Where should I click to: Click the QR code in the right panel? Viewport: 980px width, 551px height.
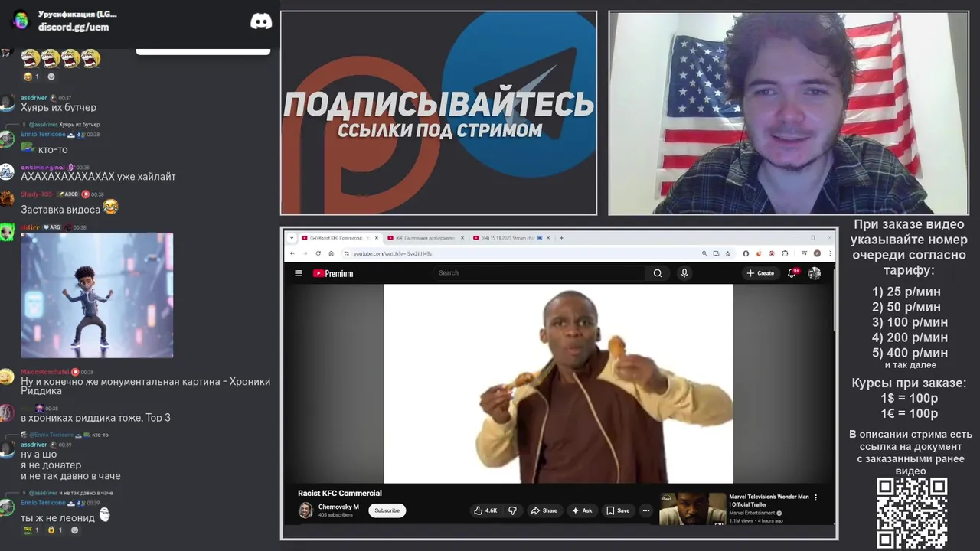coord(912,512)
